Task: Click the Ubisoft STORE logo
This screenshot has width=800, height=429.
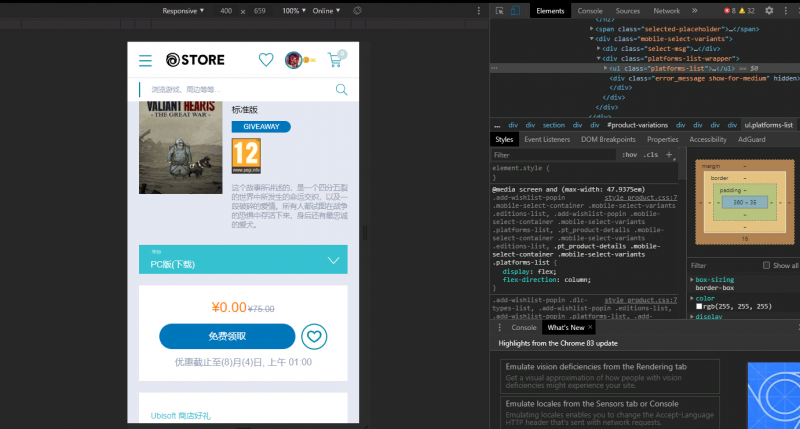Action: coord(195,60)
